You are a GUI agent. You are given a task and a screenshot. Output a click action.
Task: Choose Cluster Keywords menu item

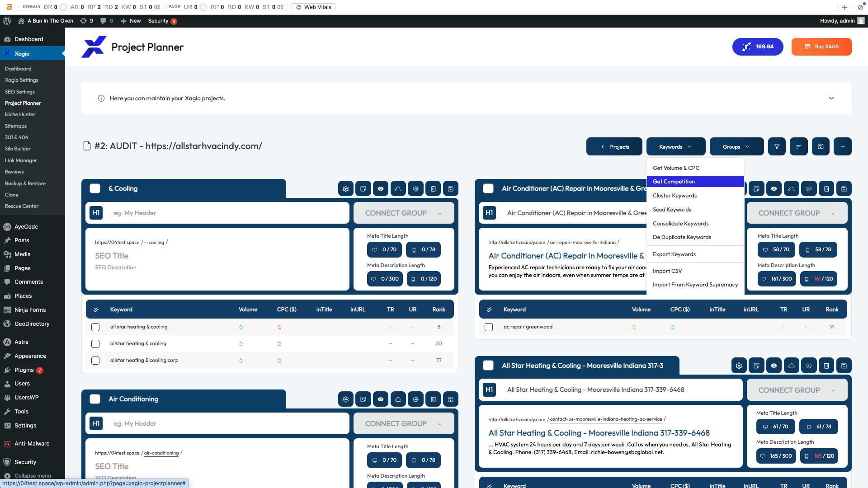tap(695, 196)
